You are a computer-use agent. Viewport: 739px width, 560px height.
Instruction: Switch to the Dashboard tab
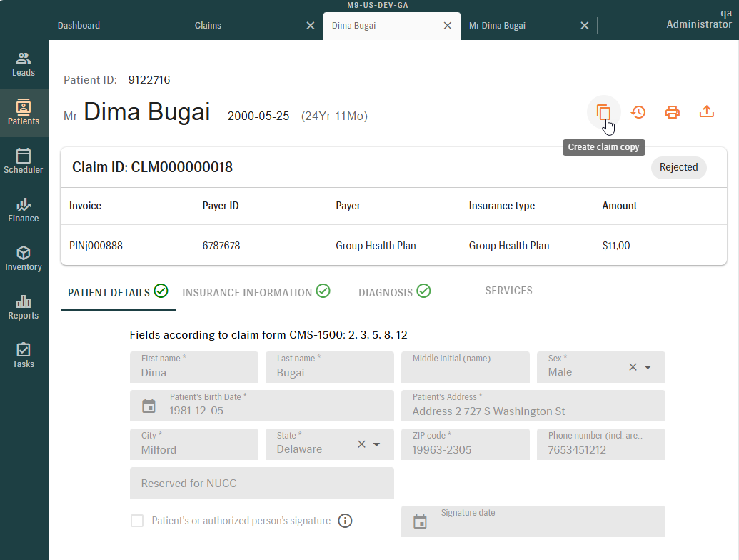click(79, 26)
